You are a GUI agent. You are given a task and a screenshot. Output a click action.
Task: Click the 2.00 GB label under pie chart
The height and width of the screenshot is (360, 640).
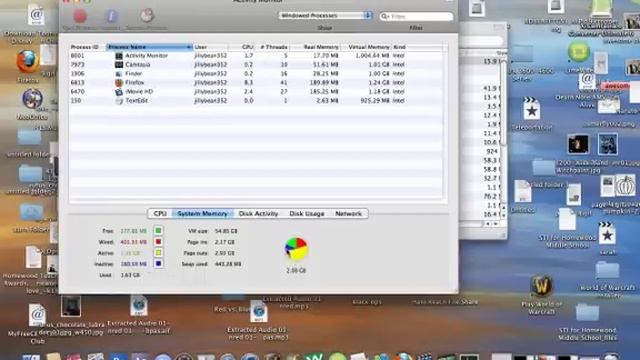click(x=296, y=270)
